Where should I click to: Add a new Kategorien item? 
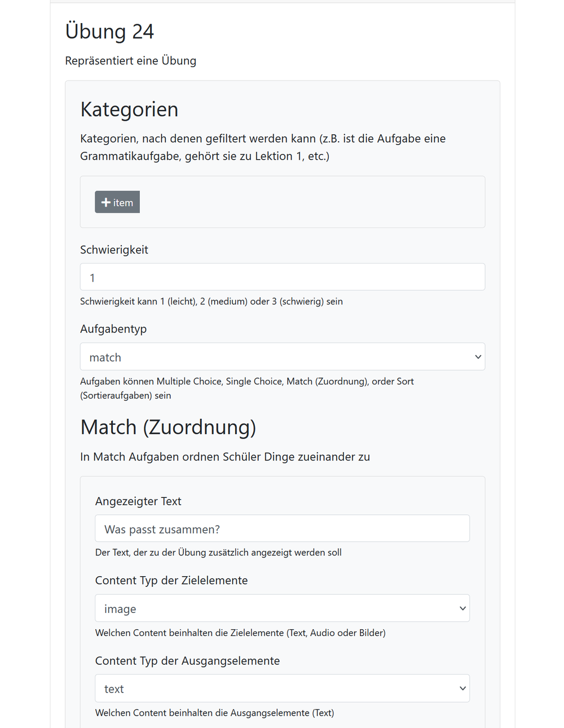(117, 202)
